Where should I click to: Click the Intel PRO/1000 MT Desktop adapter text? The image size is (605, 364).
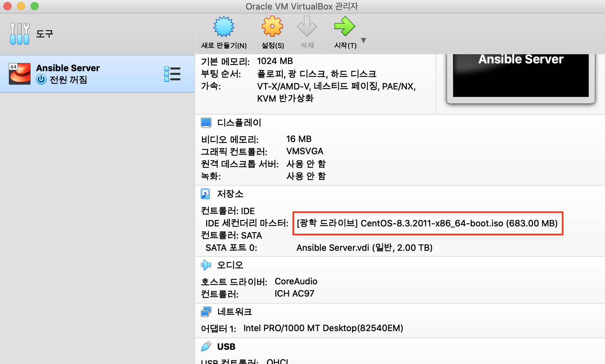pos(323,328)
